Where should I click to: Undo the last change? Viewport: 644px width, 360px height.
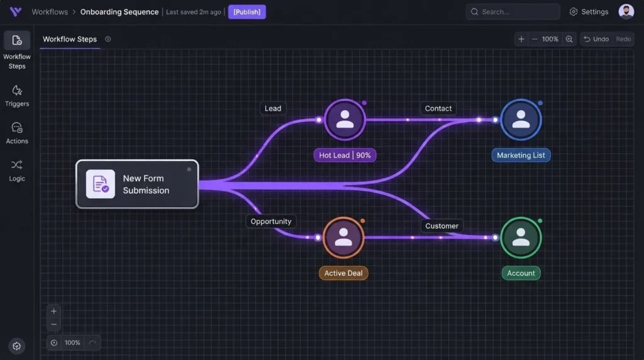(x=596, y=39)
